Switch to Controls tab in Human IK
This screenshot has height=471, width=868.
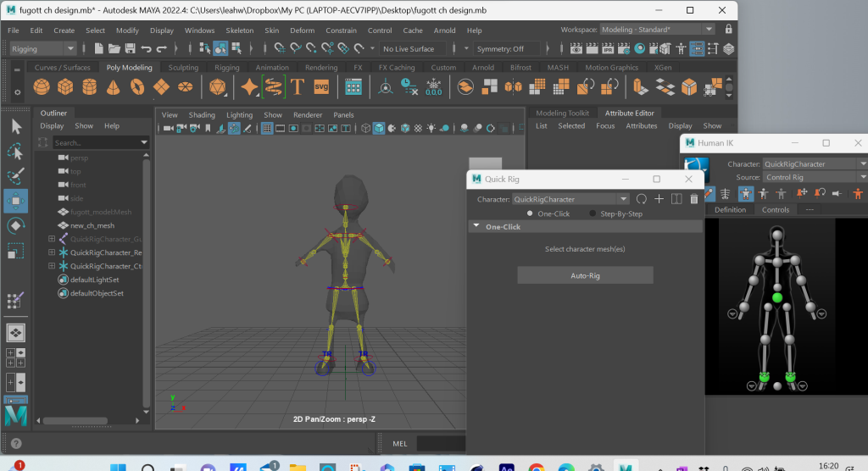tap(775, 210)
